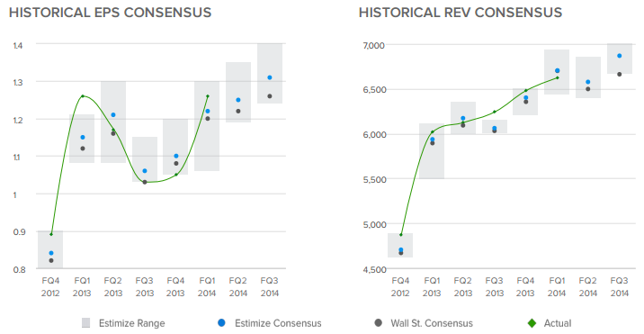Click revenue Wall St. dot for FQ4 2013
The image size is (644, 334).
click(525, 102)
